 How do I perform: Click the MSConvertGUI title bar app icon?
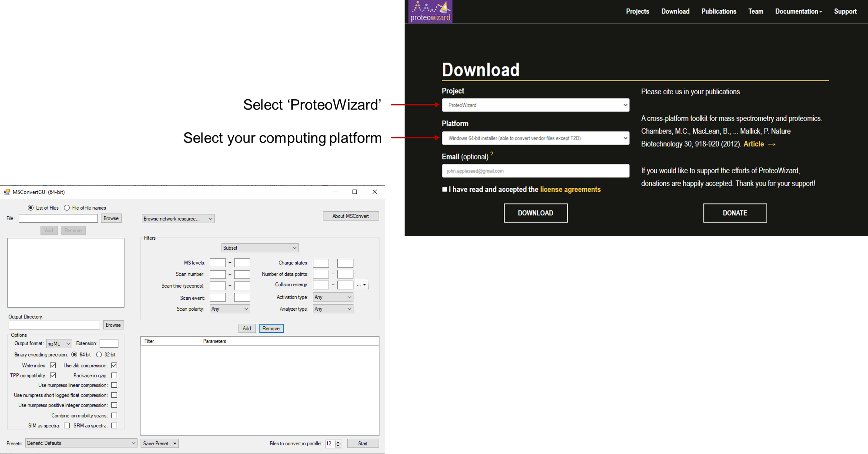7,192
